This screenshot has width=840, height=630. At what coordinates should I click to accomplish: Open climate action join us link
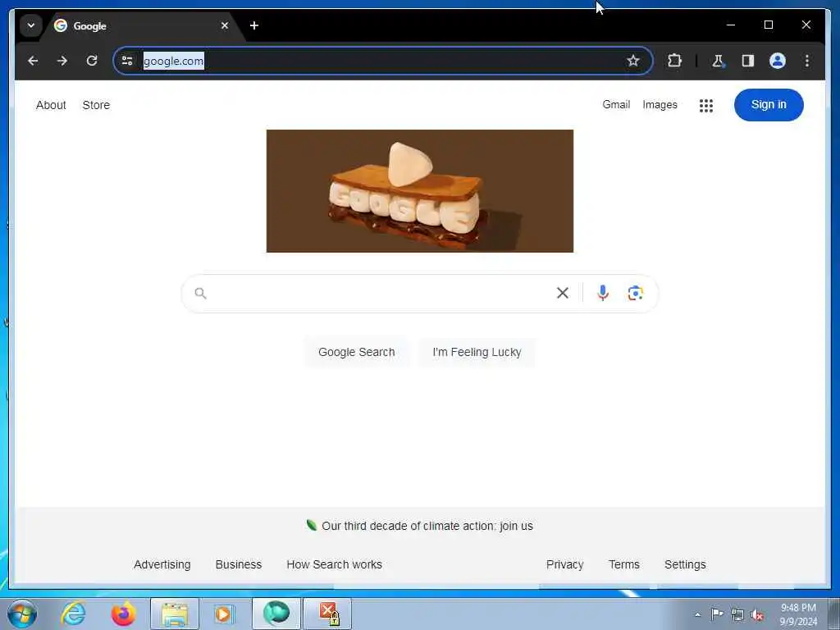click(x=427, y=526)
